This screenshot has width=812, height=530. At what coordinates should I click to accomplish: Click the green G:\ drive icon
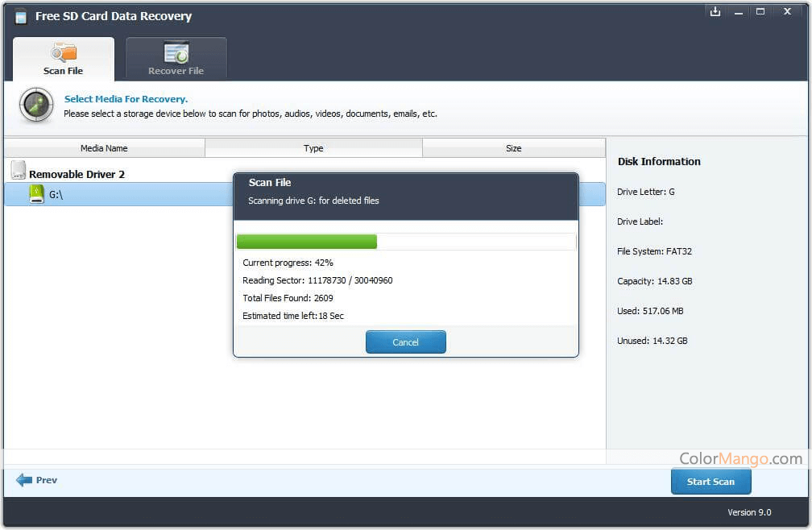37,194
